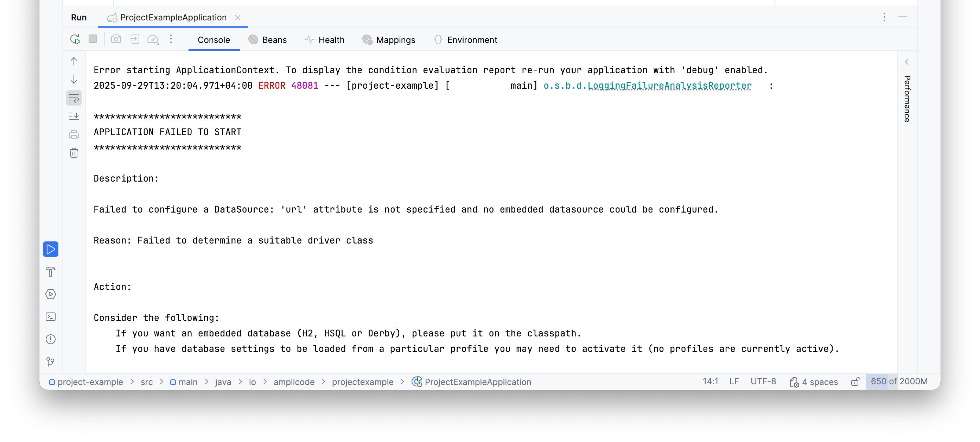Screen dimensions: 980x442
Task: Toggle read-only lock in status bar
Action: pos(855,382)
